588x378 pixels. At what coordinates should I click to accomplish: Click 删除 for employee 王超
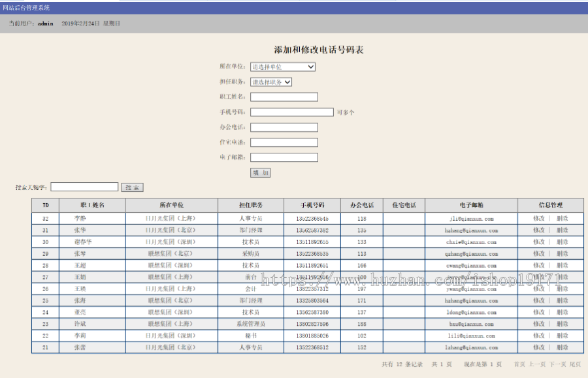coord(564,265)
